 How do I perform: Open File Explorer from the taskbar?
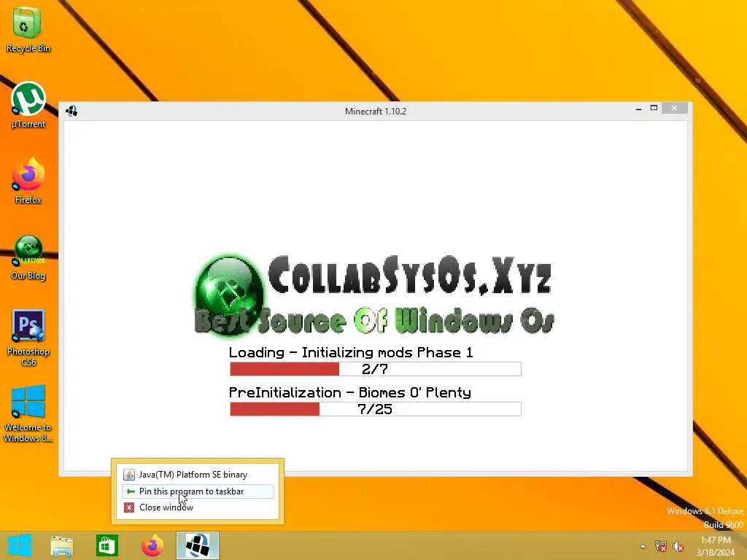tap(62, 546)
